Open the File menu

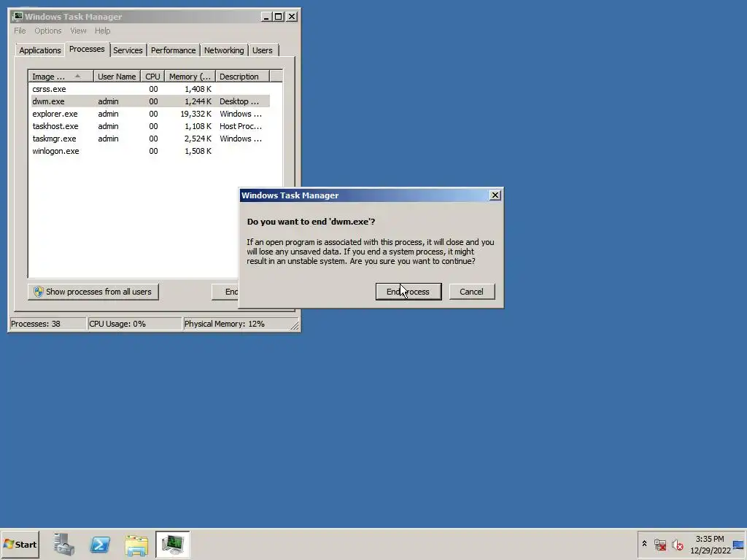20,31
